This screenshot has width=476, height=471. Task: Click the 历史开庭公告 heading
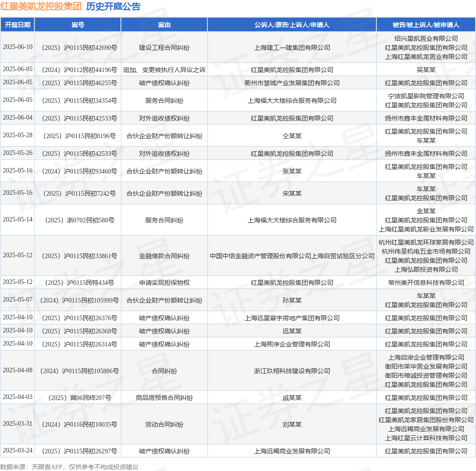click(113, 6)
